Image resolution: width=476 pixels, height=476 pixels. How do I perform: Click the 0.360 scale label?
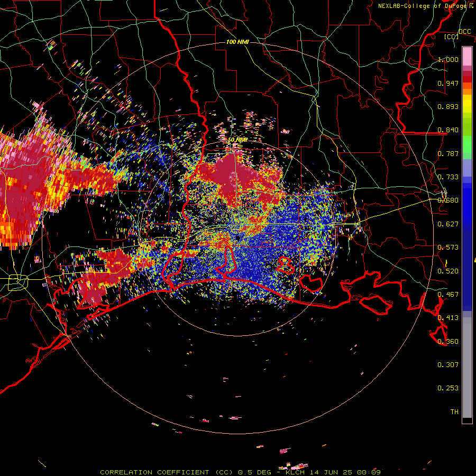448,342
